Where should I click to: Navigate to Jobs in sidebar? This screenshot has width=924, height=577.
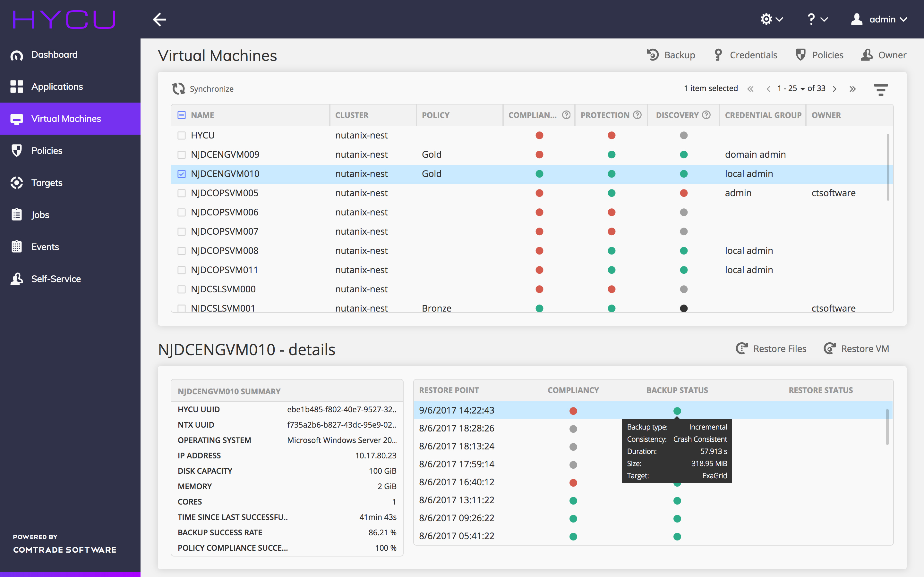click(40, 215)
